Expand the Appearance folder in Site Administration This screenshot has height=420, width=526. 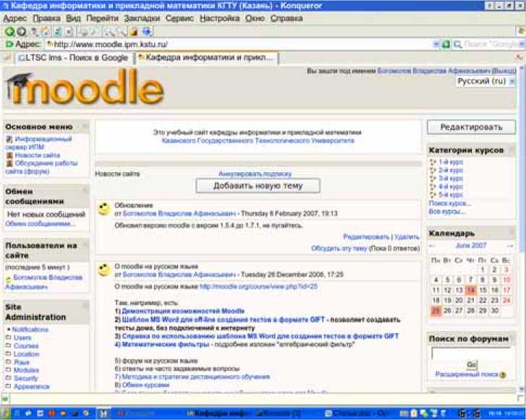9,387
